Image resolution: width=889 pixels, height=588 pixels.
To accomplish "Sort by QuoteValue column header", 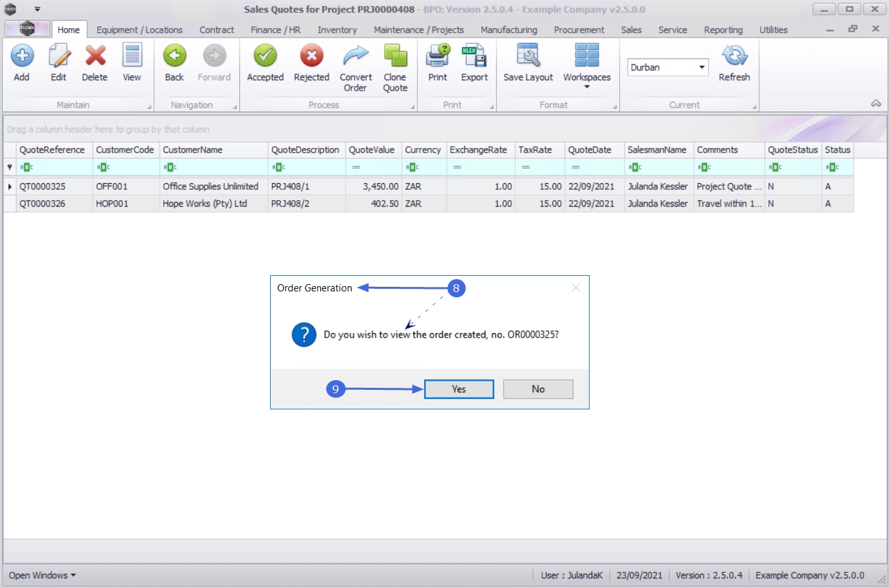I will 374,150.
